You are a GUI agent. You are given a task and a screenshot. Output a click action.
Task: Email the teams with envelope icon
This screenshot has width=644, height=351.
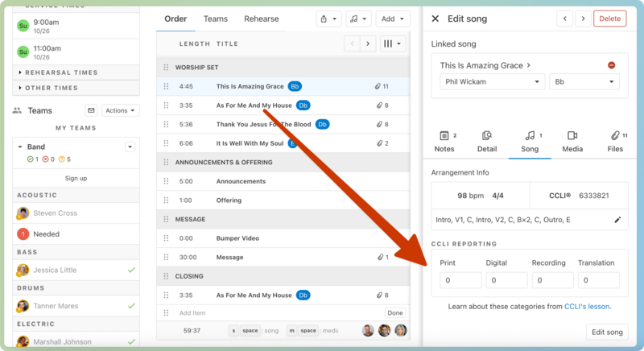[x=91, y=110]
